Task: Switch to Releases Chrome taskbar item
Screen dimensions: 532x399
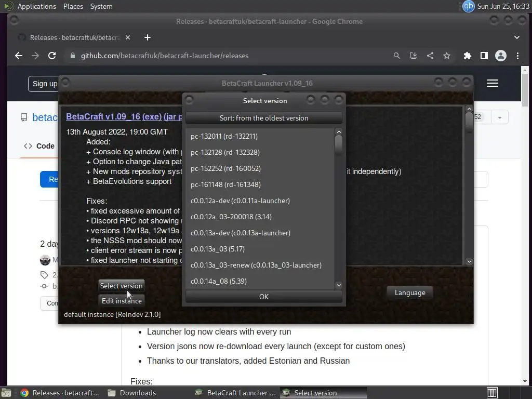Action: pos(60,393)
